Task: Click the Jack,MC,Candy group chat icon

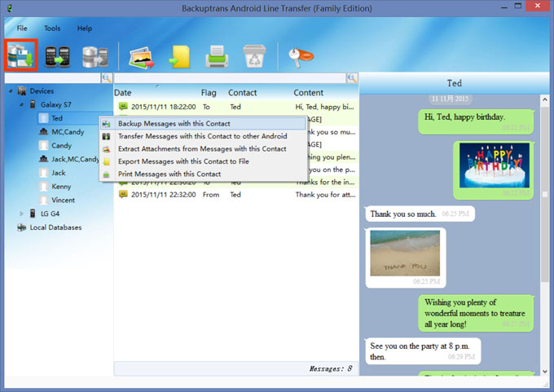Action: click(x=43, y=159)
